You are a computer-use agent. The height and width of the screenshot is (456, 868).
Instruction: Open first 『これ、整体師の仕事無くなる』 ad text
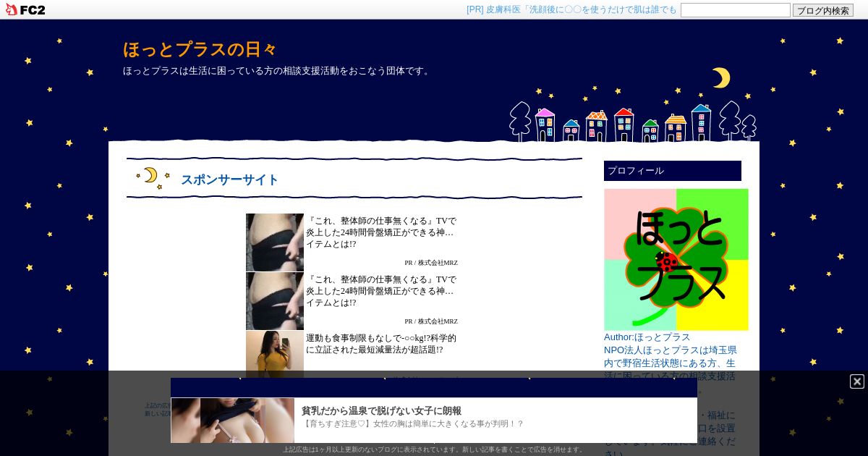(x=381, y=232)
